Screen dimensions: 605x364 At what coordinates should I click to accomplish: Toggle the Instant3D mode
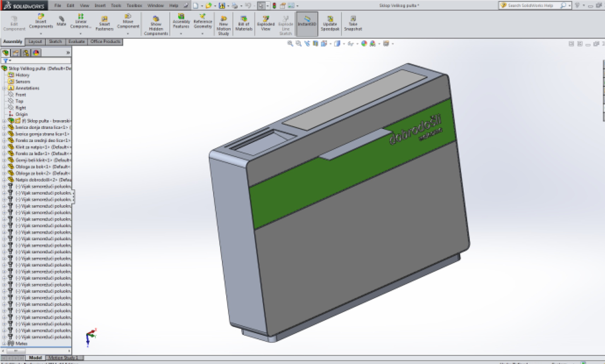point(307,21)
